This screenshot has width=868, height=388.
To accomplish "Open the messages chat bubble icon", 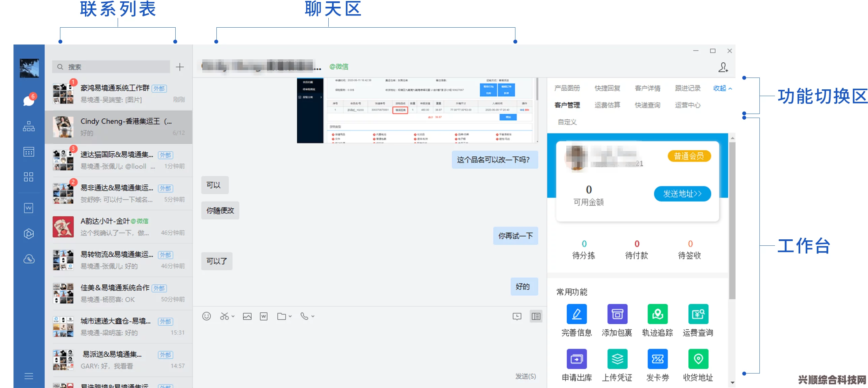I will click(29, 100).
